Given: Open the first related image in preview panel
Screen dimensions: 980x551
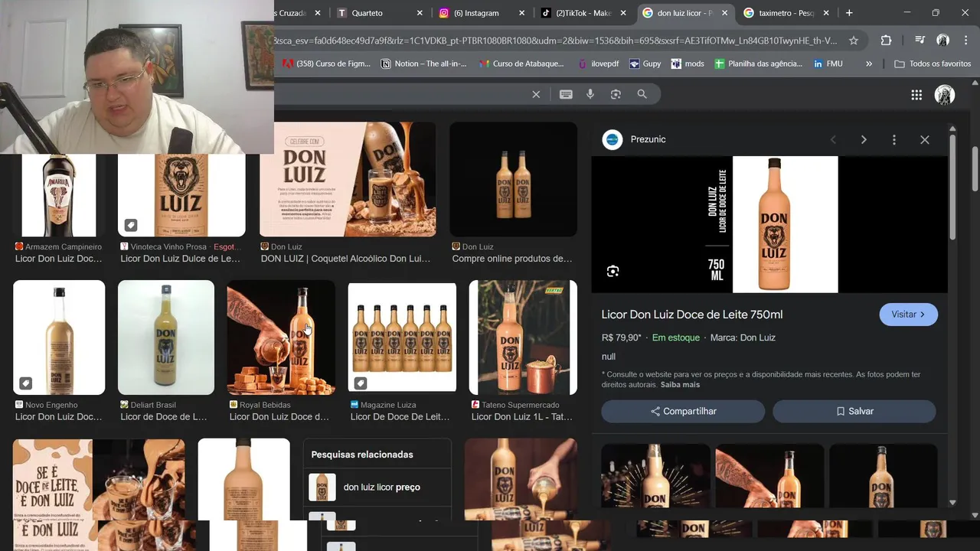Looking at the screenshot, I should tap(655, 475).
